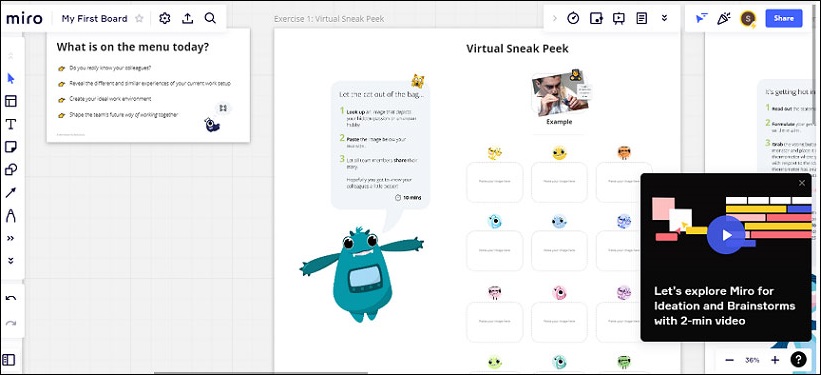This screenshot has height=375, width=821.
Task: Toggle collaborators' cursors visibility
Action: [x=702, y=18]
